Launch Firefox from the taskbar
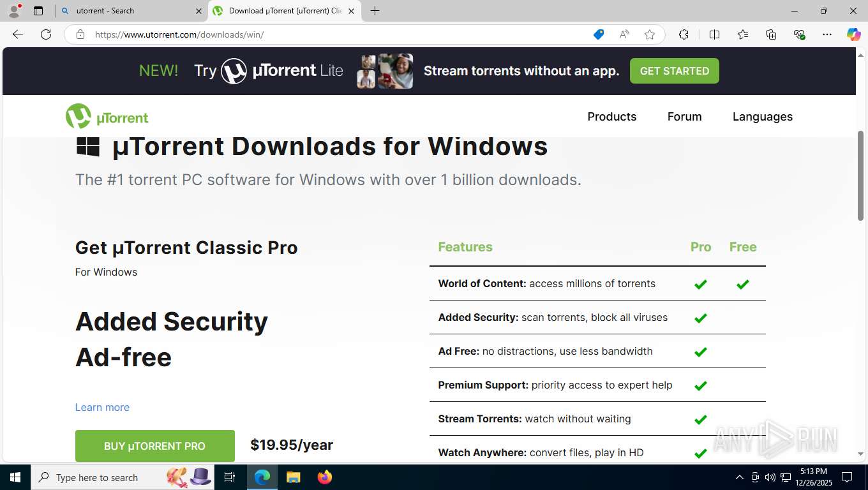The height and width of the screenshot is (490, 868). pyautogui.click(x=325, y=477)
